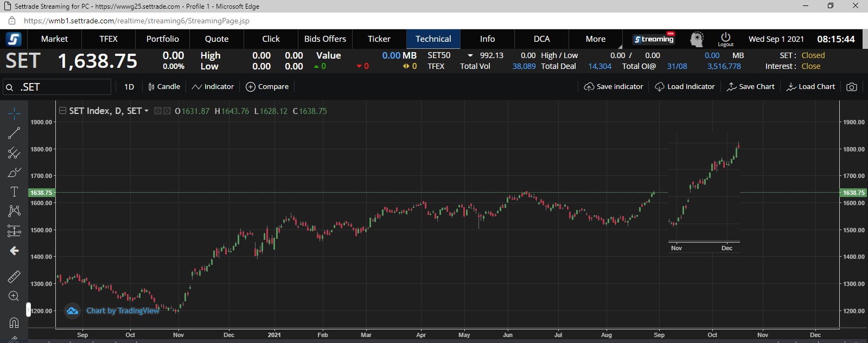Screen dimensions: 868x343
Task: Open the Market tab
Action: (x=54, y=39)
